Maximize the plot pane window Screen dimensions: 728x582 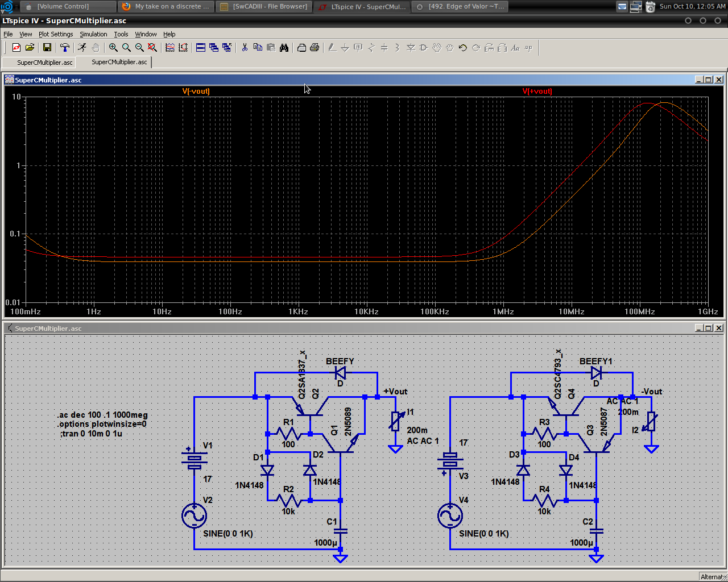tap(708, 80)
